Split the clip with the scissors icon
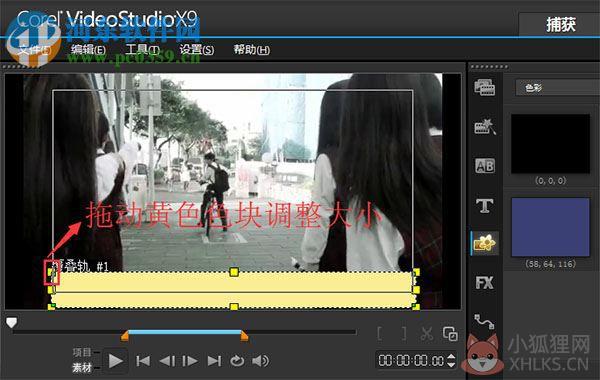600x380 pixels. tap(427, 334)
